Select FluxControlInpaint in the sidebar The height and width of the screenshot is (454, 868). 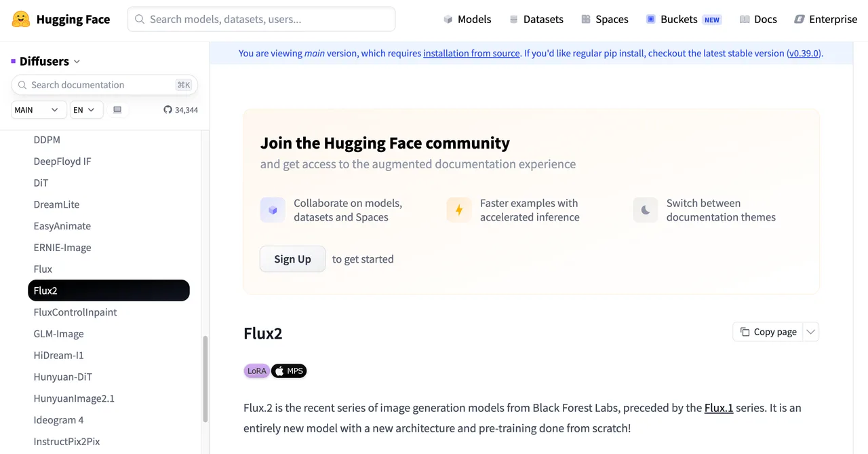click(75, 312)
